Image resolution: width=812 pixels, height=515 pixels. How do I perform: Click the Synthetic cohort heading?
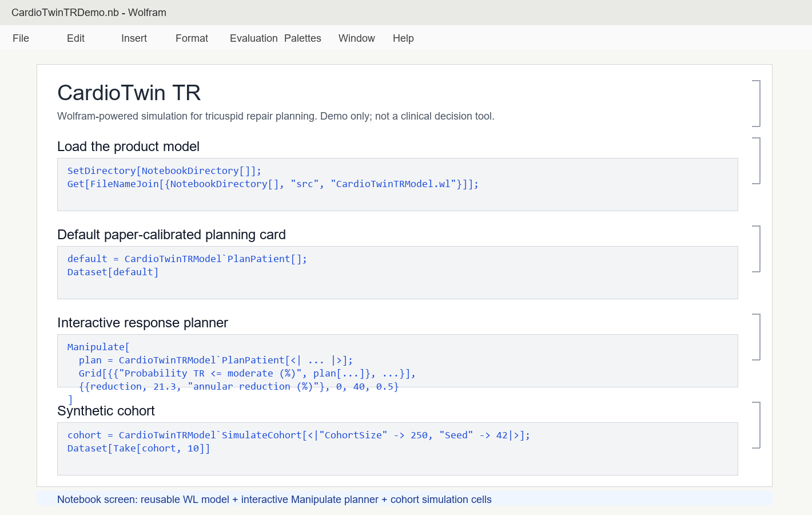[106, 411]
